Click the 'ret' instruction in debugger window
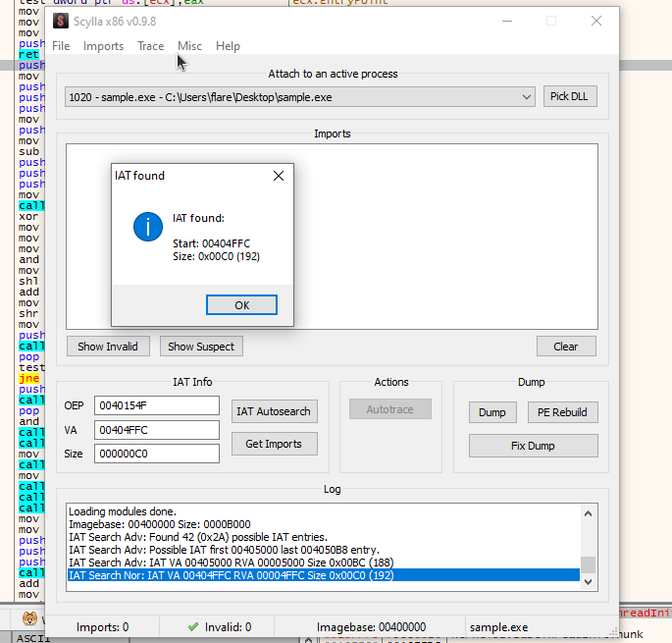 point(29,54)
